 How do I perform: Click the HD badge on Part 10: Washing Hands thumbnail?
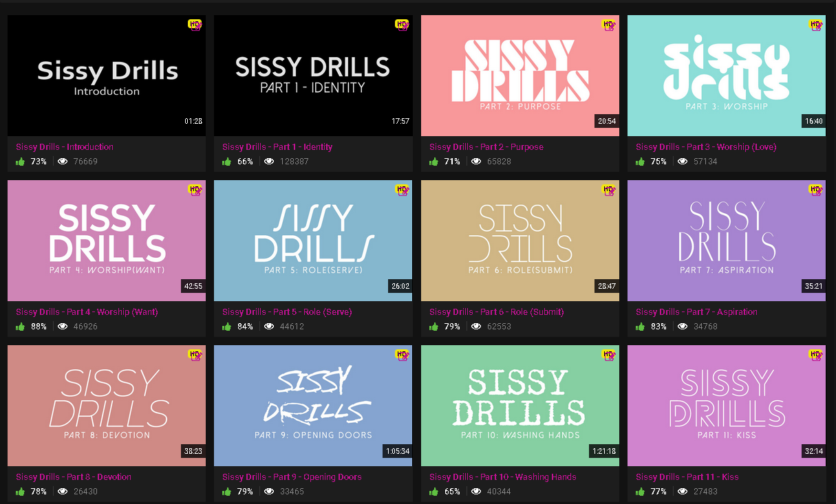click(608, 355)
